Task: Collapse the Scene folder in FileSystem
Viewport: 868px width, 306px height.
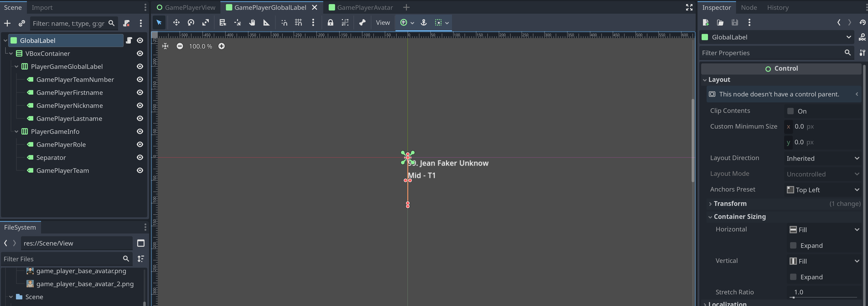Action: pyautogui.click(x=11, y=297)
